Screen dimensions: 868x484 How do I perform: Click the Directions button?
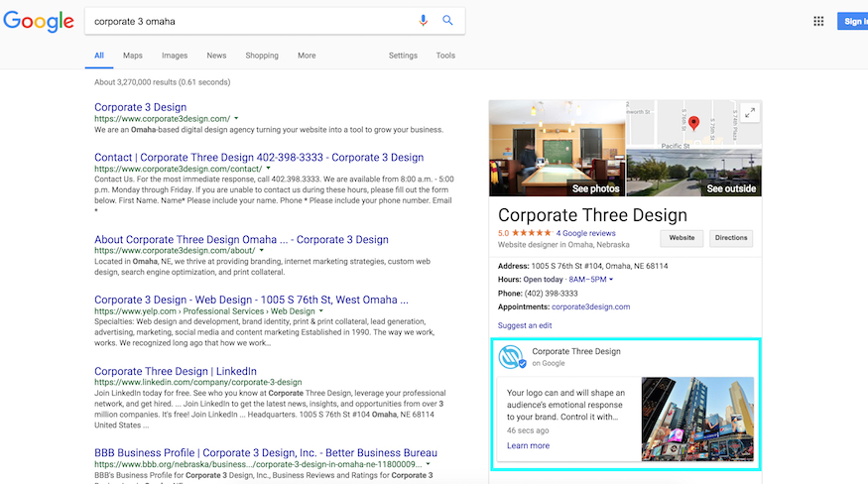tap(731, 238)
